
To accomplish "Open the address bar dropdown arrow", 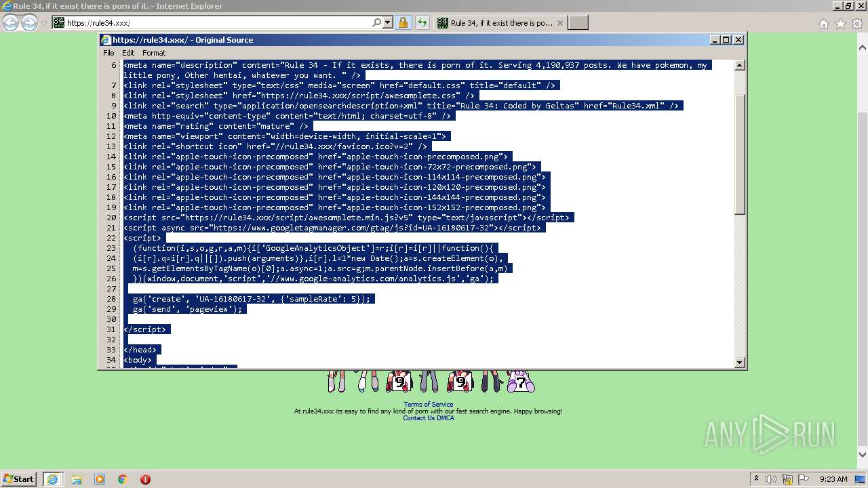I will click(388, 22).
